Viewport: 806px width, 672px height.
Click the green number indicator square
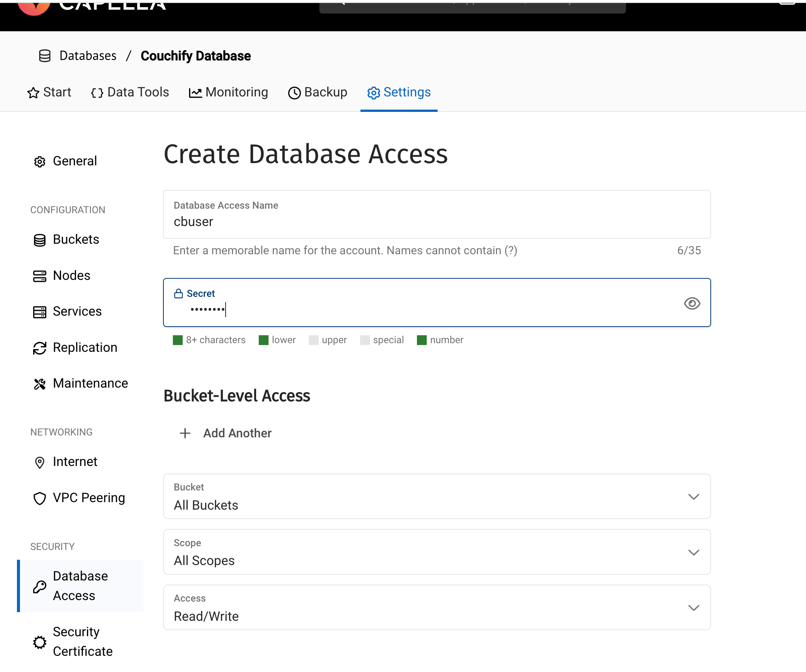(422, 341)
